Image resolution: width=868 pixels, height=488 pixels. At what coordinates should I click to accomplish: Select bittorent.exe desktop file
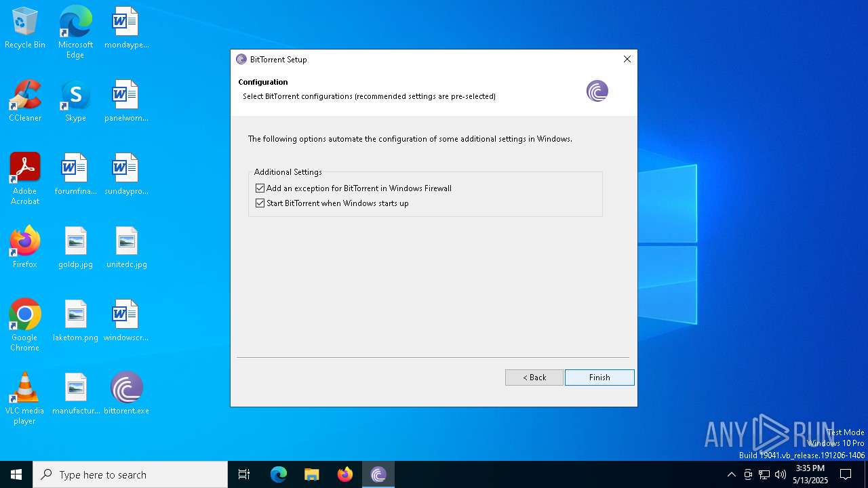pos(126,394)
